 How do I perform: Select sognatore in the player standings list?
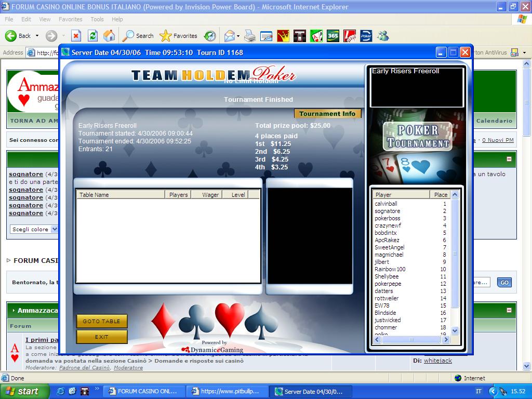tap(387, 211)
